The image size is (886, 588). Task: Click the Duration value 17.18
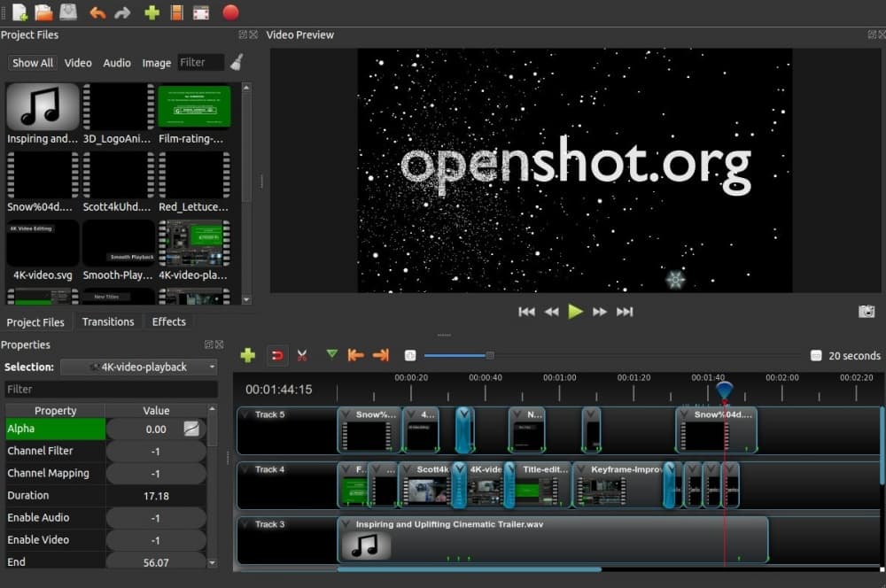[156, 496]
